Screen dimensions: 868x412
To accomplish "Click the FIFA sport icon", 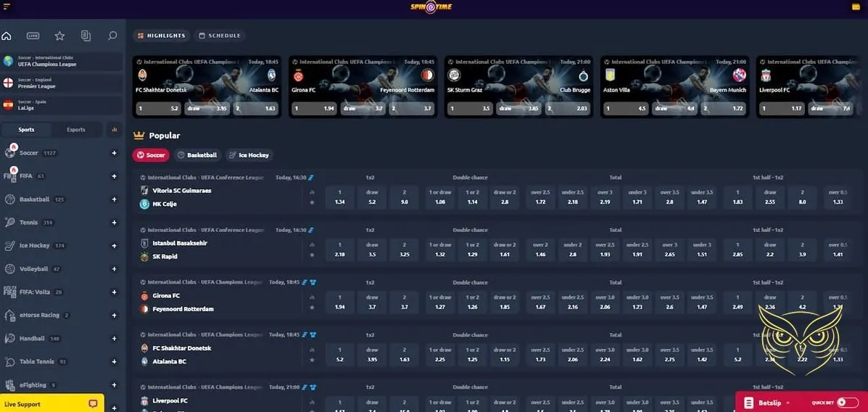I will click(10, 176).
